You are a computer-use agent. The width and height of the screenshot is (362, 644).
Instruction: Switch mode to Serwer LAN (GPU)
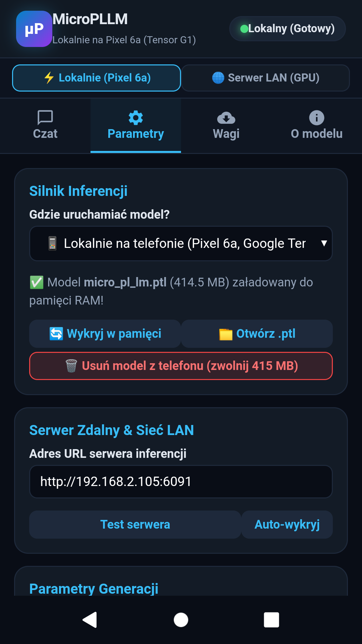coord(265,78)
